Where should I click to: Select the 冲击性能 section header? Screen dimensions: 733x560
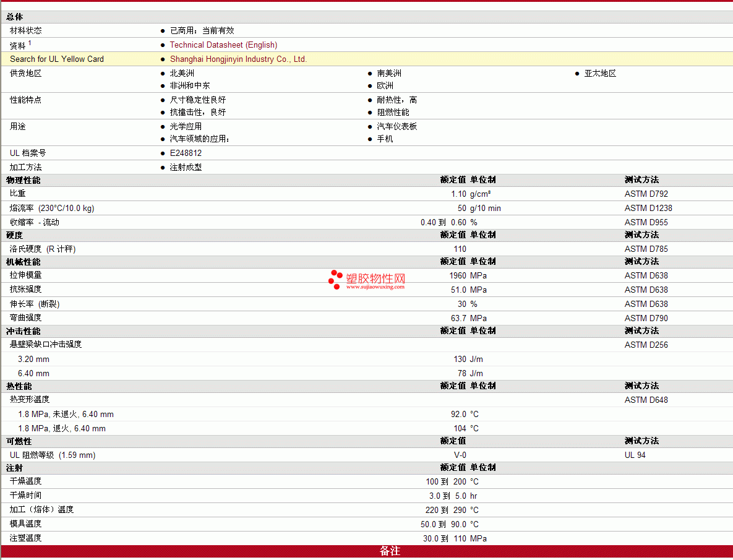(24, 332)
